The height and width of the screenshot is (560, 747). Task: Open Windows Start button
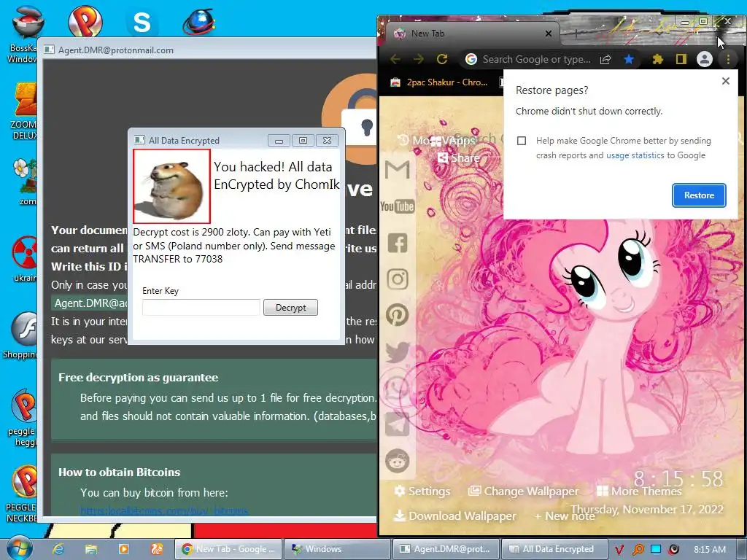click(20, 548)
